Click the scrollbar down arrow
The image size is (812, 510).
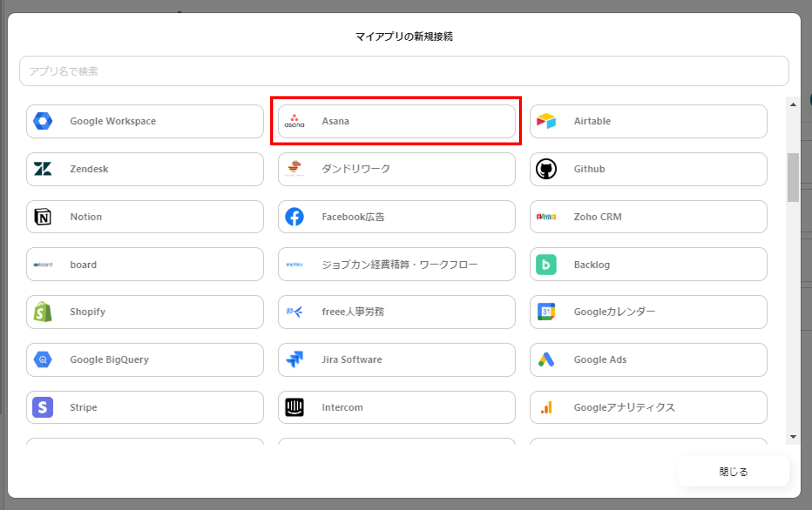coord(793,437)
